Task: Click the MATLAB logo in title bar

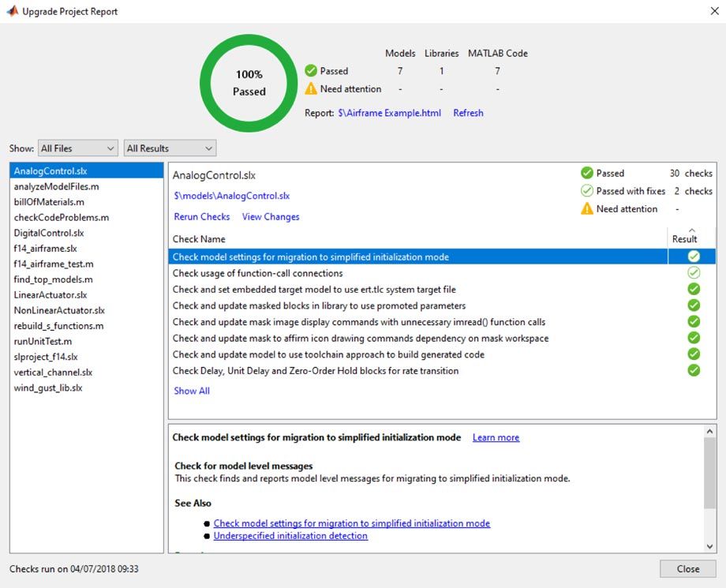Action: pyautogui.click(x=12, y=12)
